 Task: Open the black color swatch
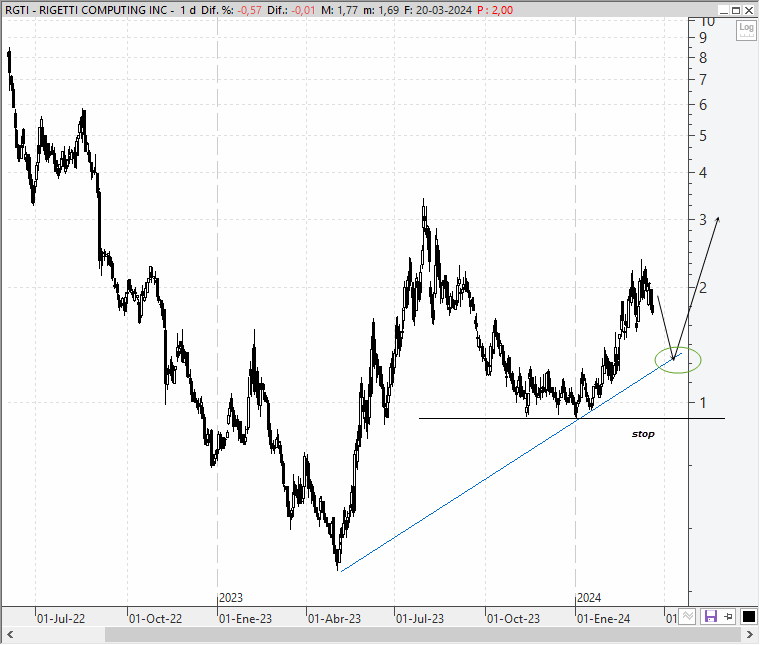click(x=748, y=616)
